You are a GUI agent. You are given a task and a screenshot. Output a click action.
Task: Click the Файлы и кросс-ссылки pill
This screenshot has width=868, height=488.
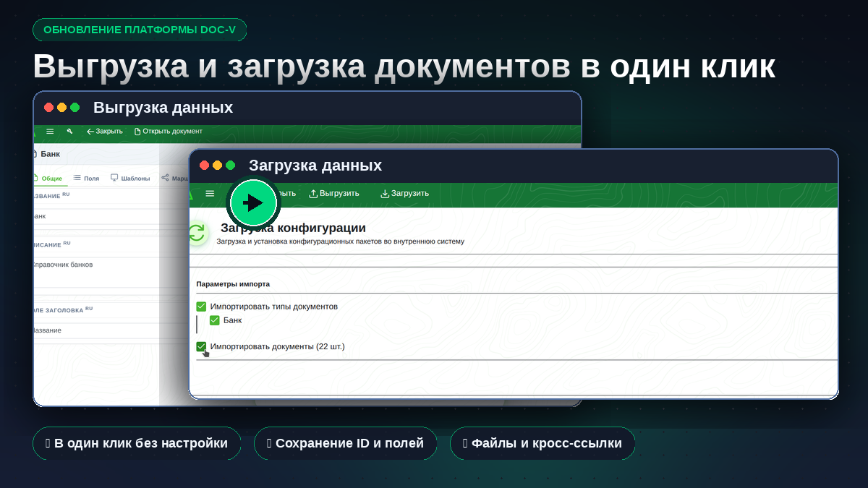point(542,443)
